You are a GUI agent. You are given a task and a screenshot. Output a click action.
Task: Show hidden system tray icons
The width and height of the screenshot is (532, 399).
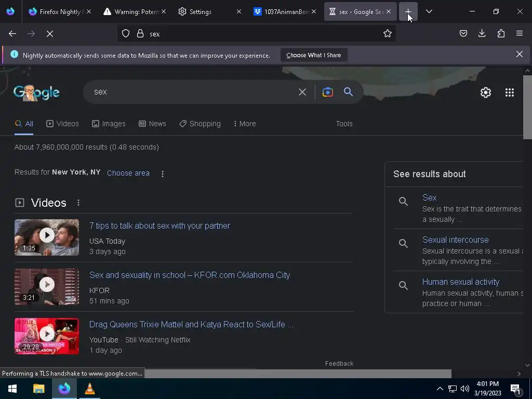coord(440,389)
